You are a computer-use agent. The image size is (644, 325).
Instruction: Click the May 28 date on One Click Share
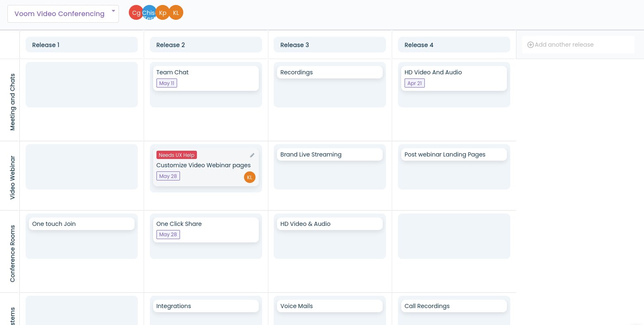pos(168,235)
